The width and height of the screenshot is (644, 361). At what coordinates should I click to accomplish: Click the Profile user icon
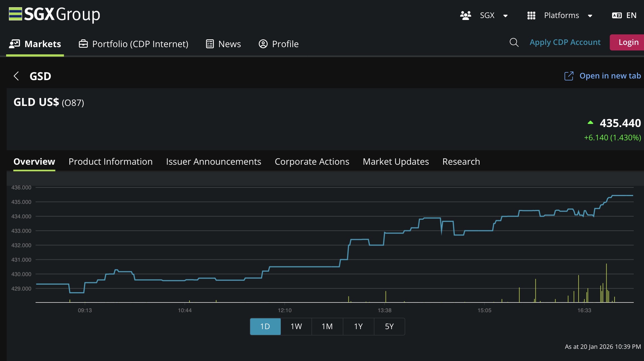[263, 44]
